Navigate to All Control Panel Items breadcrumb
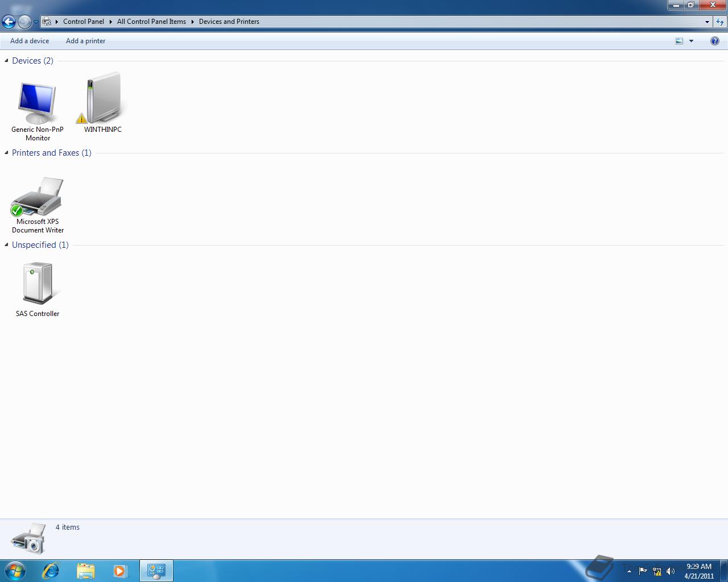The height and width of the screenshot is (582, 728). pyautogui.click(x=151, y=22)
